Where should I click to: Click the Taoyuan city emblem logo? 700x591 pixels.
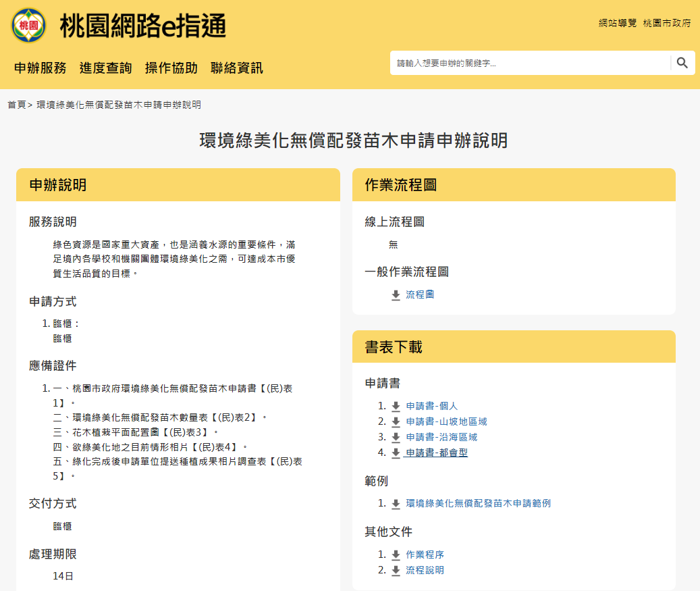28,26
